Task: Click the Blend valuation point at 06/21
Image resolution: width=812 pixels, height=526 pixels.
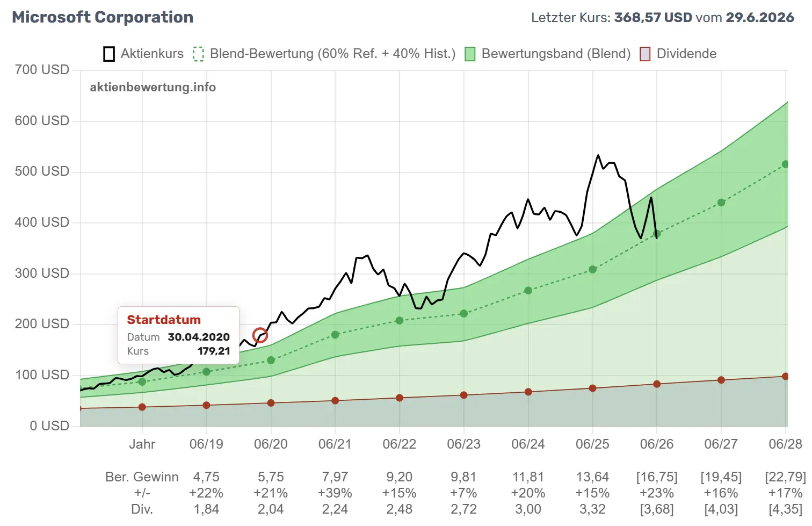Action: tap(335, 335)
